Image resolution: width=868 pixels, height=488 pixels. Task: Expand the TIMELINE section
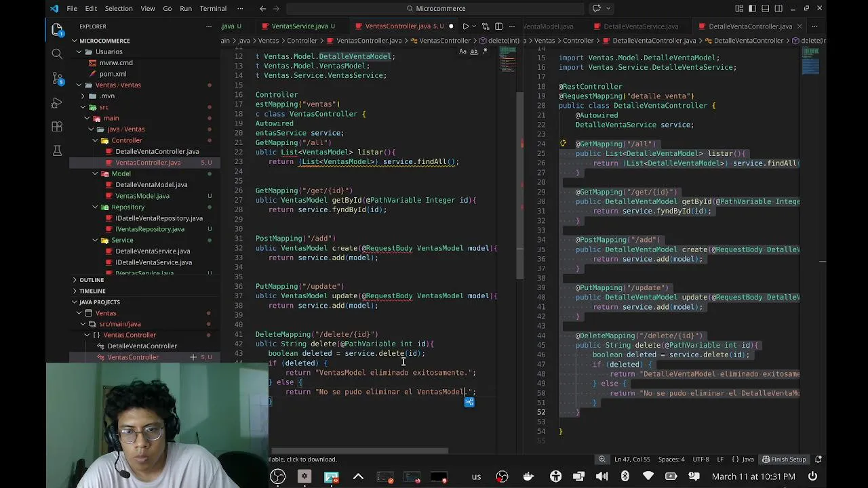(x=92, y=291)
